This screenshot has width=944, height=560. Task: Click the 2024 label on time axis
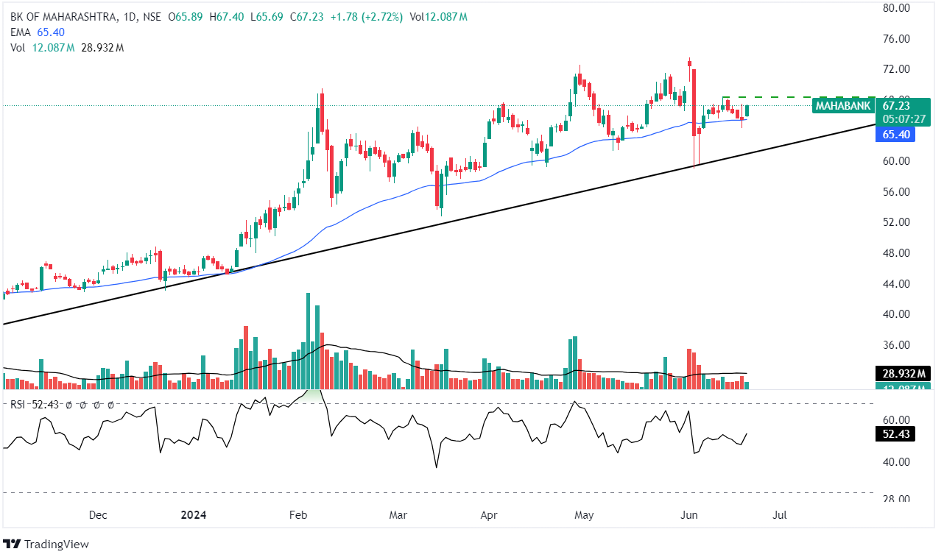tap(194, 515)
